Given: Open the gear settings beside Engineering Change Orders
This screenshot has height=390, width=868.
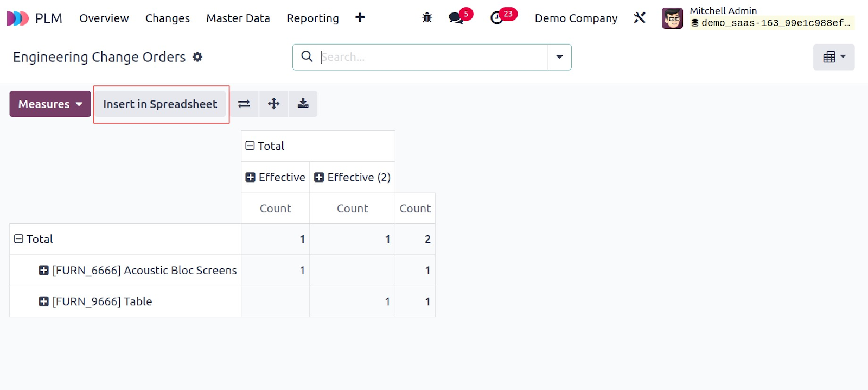Looking at the screenshot, I should (197, 57).
